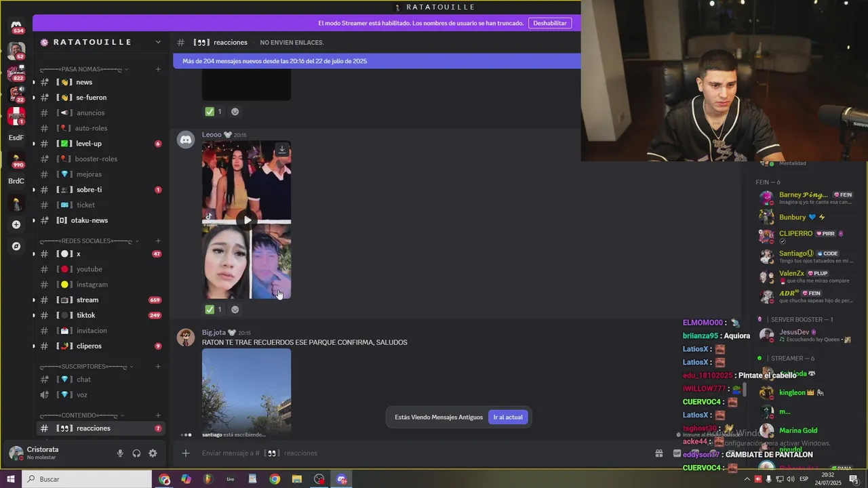Open the anuncios channel
This screenshot has width=868, height=488.
[x=100, y=113]
